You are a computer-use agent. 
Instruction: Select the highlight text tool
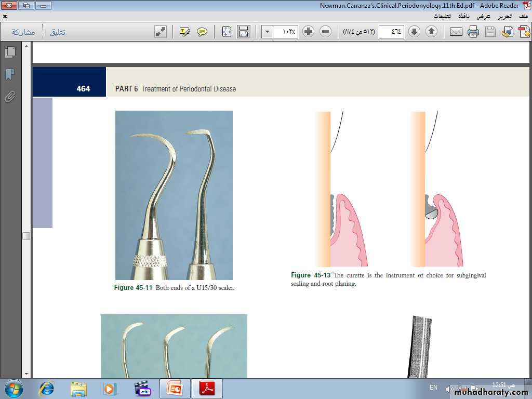pos(185,32)
